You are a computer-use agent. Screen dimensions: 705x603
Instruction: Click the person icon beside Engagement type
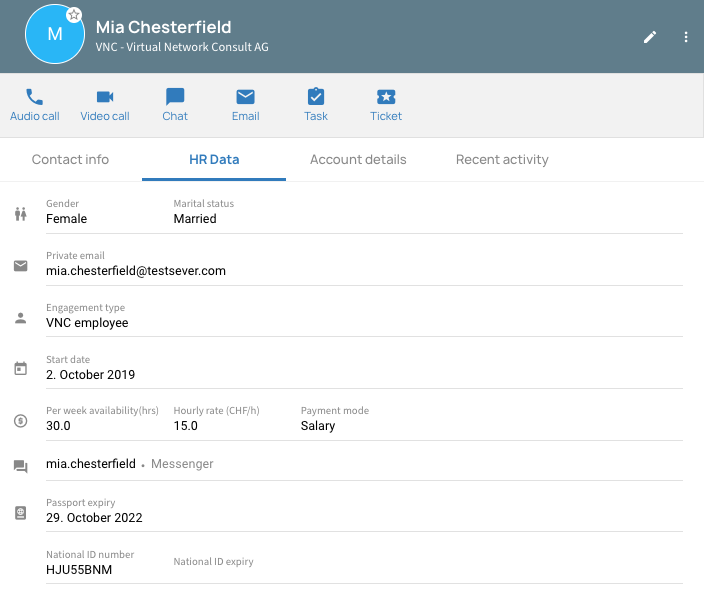(x=20, y=318)
